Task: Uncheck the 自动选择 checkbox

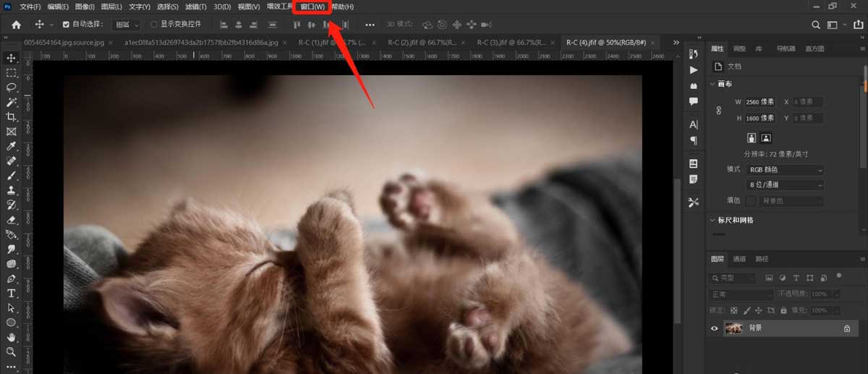Action: pyautogui.click(x=67, y=25)
